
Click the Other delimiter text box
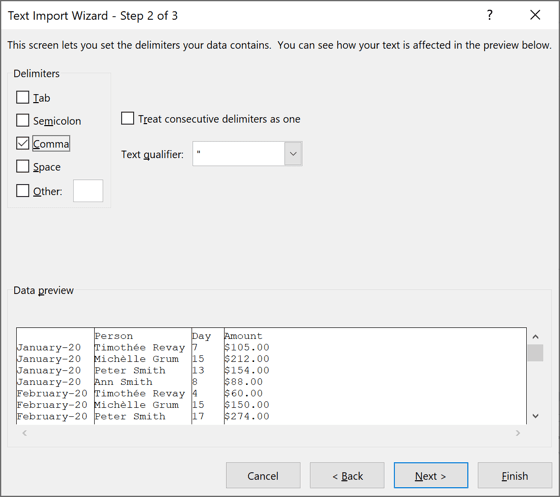[88, 191]
